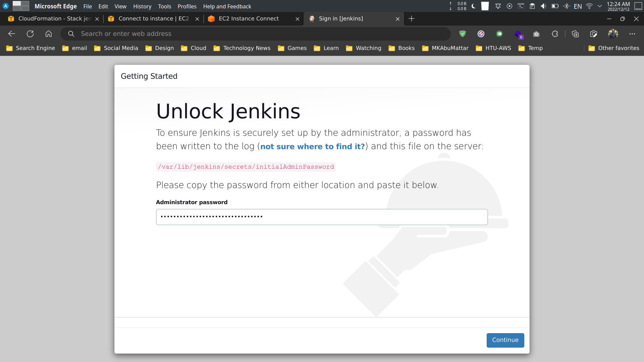Open the History menu

142,6
